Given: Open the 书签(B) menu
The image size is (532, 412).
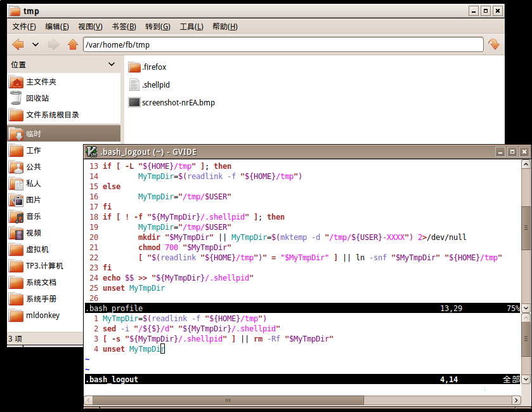Looking at the screenshot, I should coord(124,27).
